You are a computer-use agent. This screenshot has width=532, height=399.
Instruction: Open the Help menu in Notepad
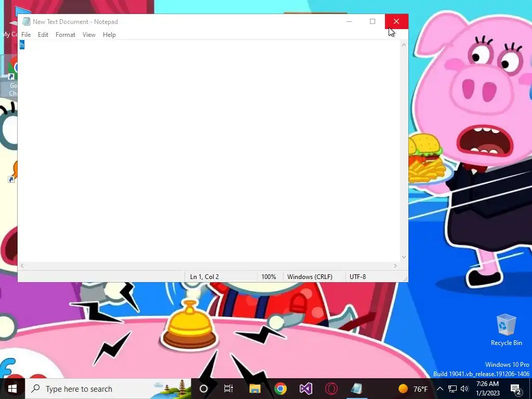109,35
